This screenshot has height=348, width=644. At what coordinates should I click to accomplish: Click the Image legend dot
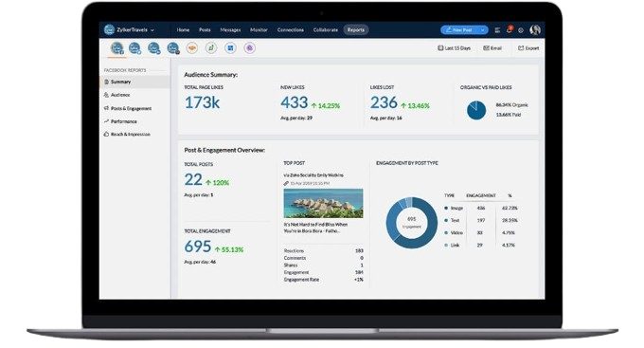(446, 209)
